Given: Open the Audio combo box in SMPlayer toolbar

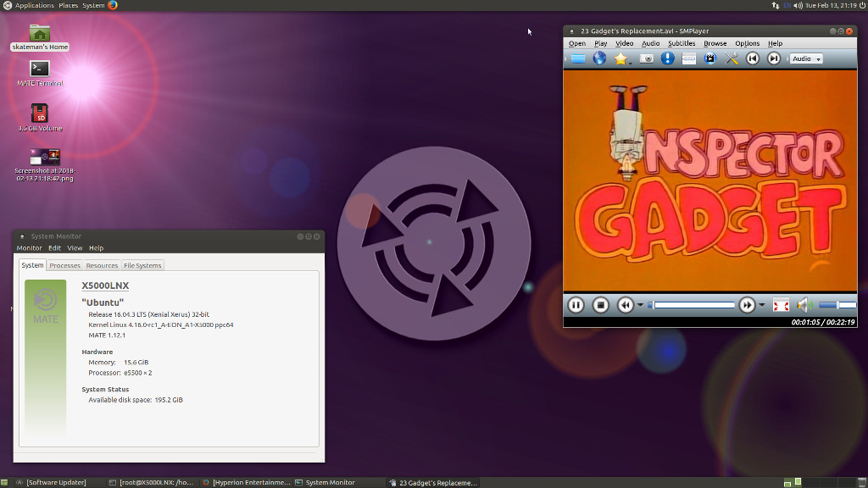Looking at the screenshot, I should point(806,58).
